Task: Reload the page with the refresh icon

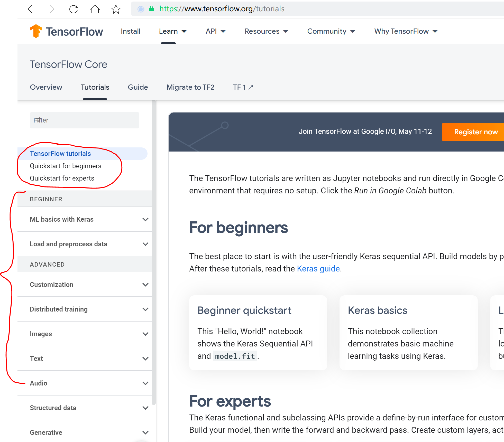Action: (74, 9)
